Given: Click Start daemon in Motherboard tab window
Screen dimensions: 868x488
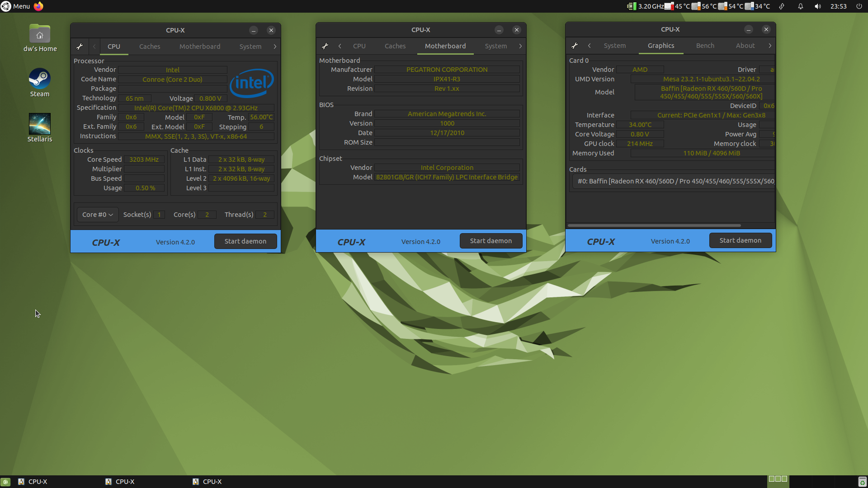Looking at the screenshot, I should pyautogui.click(x=491, y=241).
